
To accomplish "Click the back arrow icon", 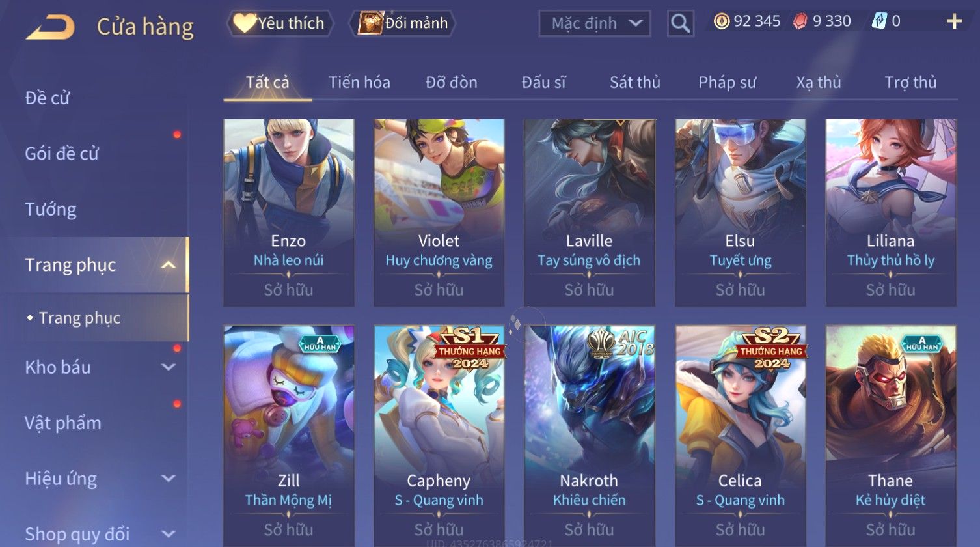I will click(x=50, y=27).
